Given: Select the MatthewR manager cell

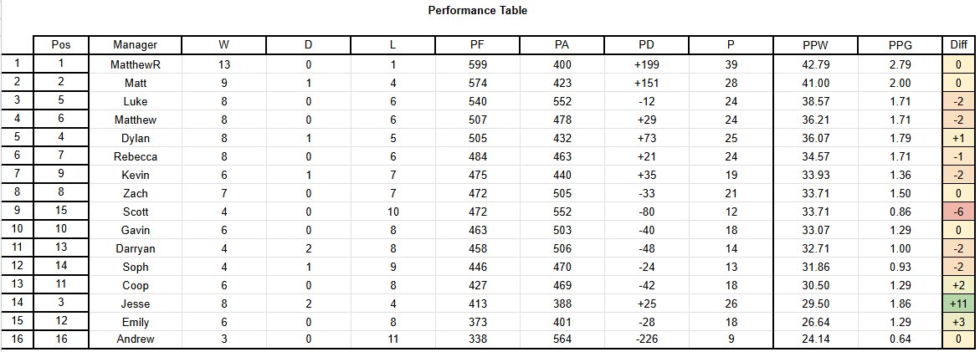Looking at the screenshot, I should [x=135, y=64].
